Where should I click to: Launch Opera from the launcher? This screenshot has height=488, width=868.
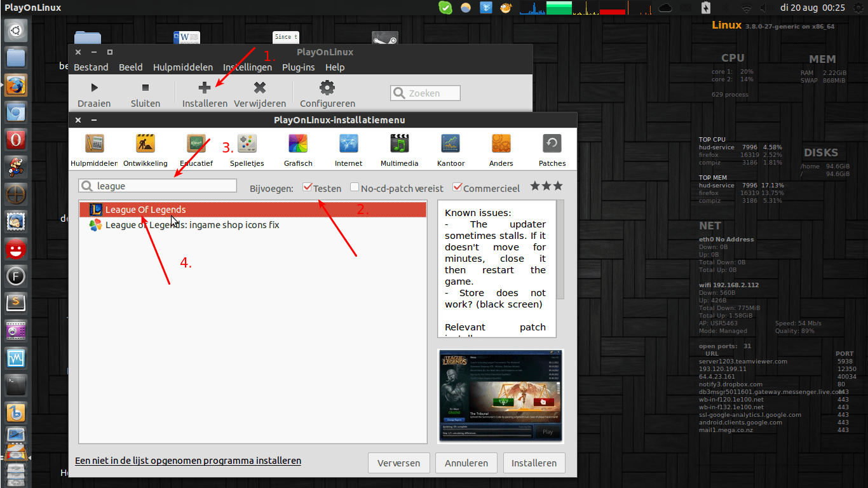[x=16, y=140]
